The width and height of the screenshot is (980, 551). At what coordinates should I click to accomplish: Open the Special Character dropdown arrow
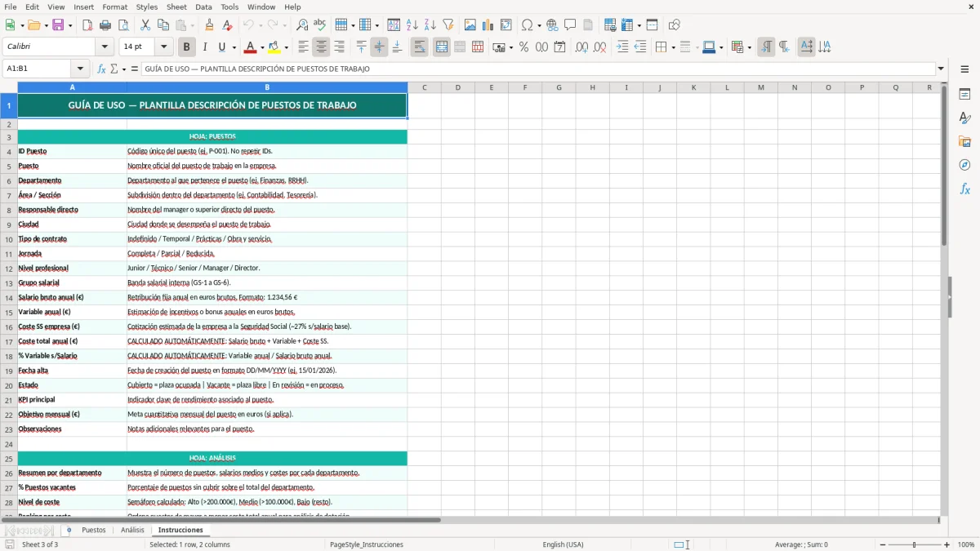[x=539, y=25]
